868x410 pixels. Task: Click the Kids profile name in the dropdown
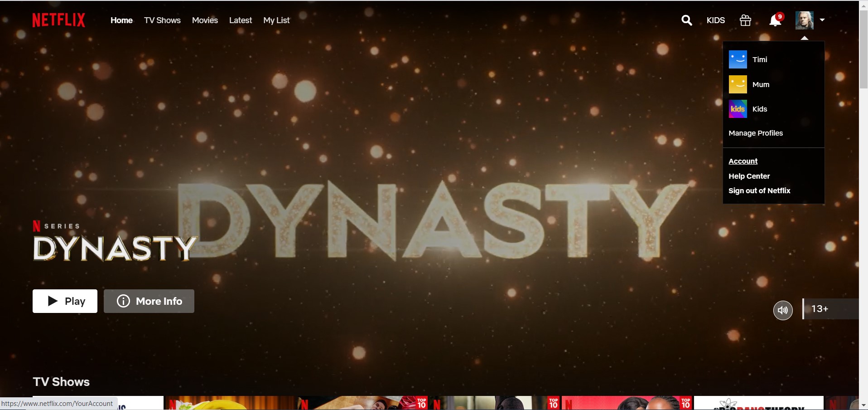pos(760,109)
